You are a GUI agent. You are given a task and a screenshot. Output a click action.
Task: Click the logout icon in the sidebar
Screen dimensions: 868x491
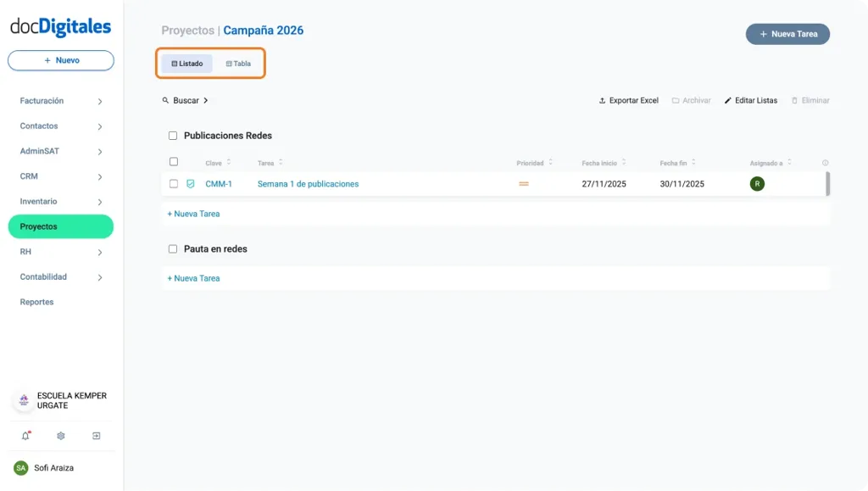click(97, 435)
